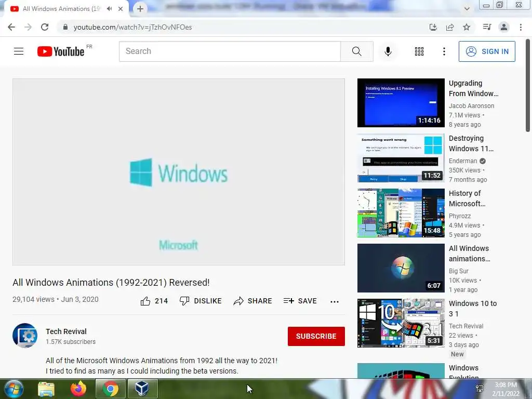
Task: Reload the page with the refresh icon
Action: [x=45, y=27]
